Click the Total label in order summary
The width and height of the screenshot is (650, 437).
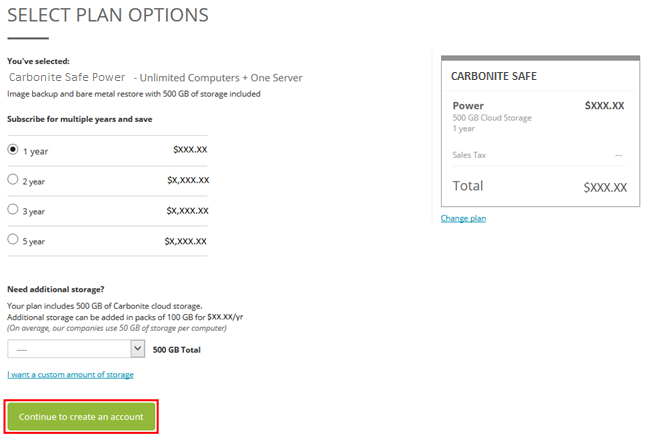pyautogui.click(x=468, y=186)
